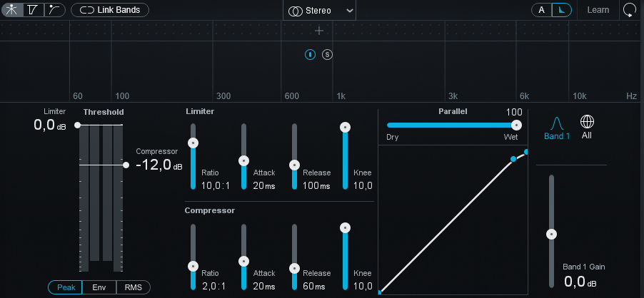Switch to Env detection mode
The width and height of the screenshot is (644, 298).
pos(99,287)
